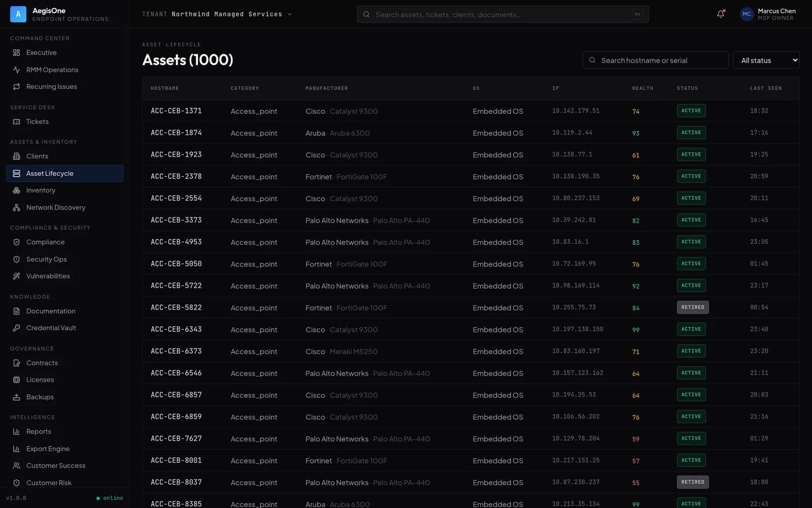Click IP address 10.157.123.162

(578, 373)
